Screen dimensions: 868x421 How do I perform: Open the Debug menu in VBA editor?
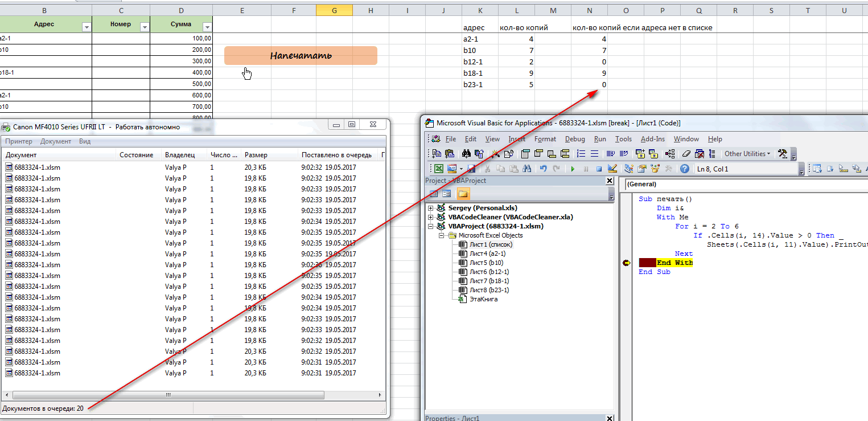click(575, 139)
